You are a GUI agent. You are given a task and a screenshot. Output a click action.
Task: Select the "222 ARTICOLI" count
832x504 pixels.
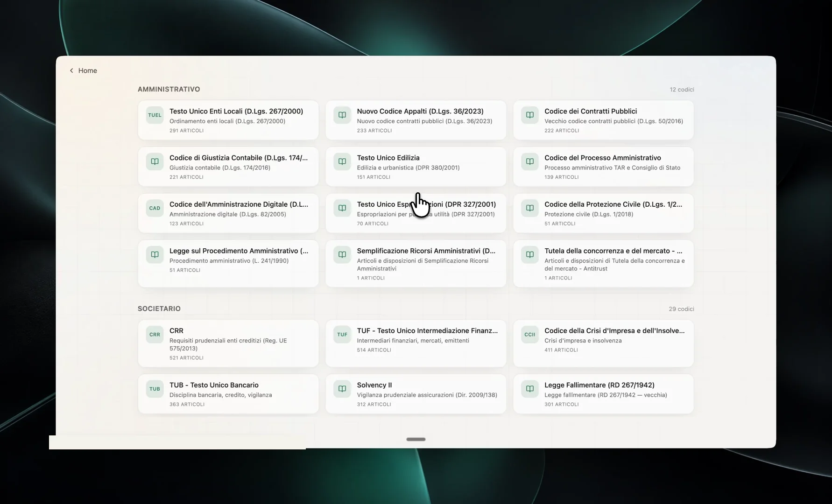(562, 131)
